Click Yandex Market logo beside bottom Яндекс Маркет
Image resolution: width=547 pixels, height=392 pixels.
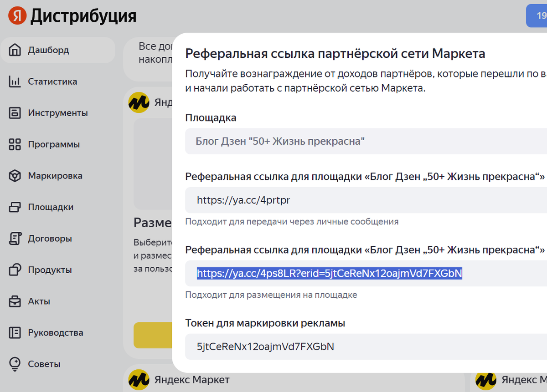pos(139,380)
